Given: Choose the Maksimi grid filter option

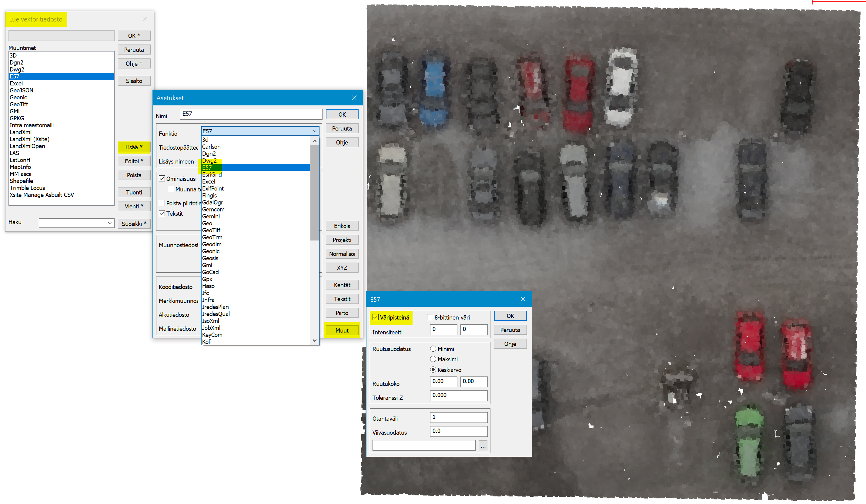Looking at the screenshot, I should pyautogui.click(x=433, y=359).
